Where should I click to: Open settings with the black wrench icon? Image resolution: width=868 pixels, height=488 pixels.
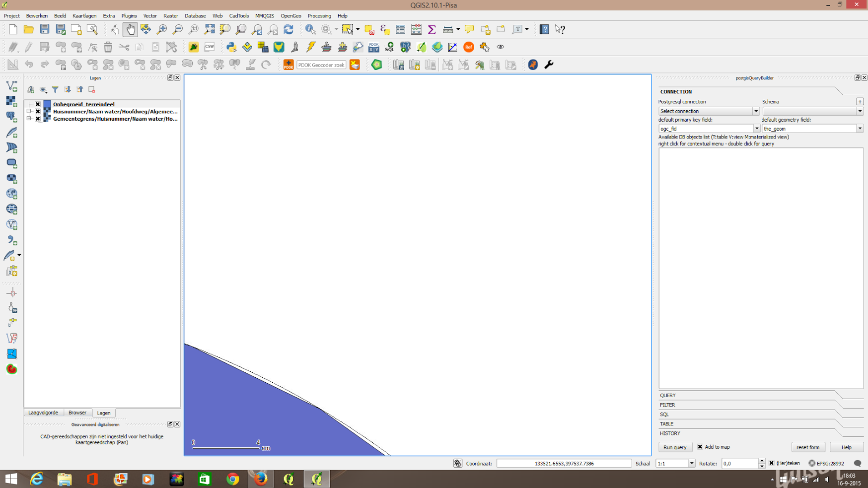click(x=549, y=65)
